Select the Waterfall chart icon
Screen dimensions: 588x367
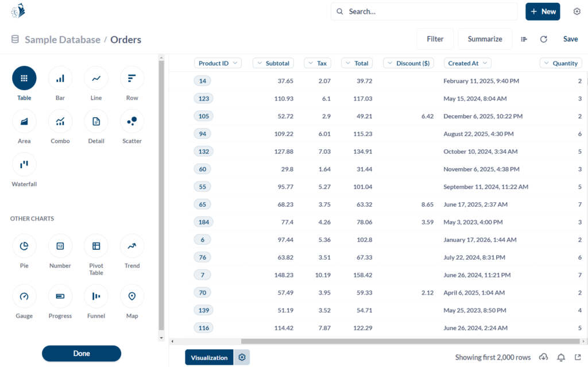(x=24, y=165)
